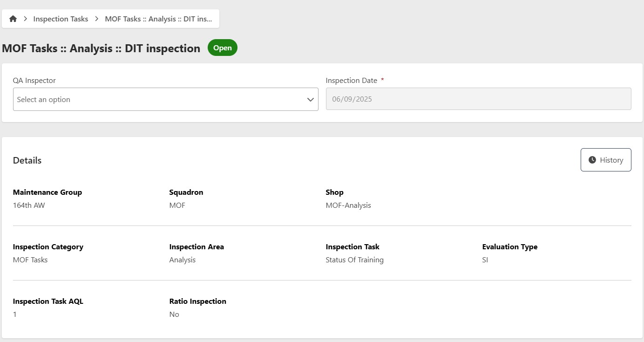The height and width of the screenshot is (342, 644).
Task: Click the SI evaluation type value
Action: [485, 260]
